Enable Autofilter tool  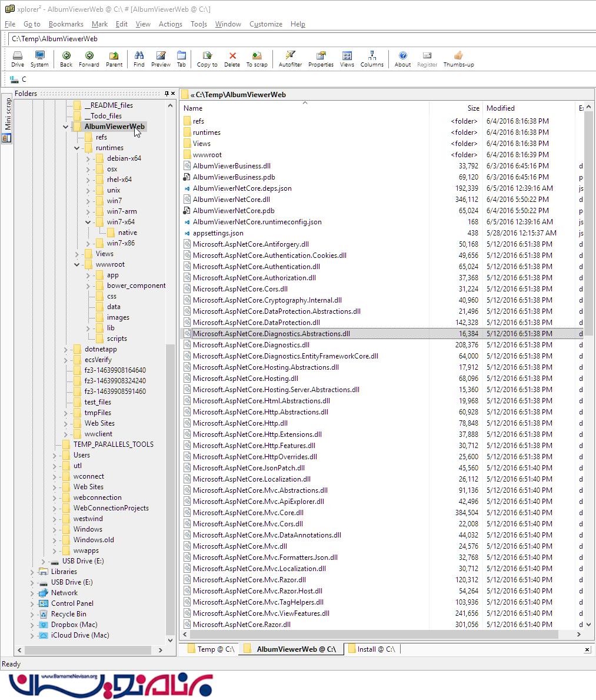pos(290,58)
